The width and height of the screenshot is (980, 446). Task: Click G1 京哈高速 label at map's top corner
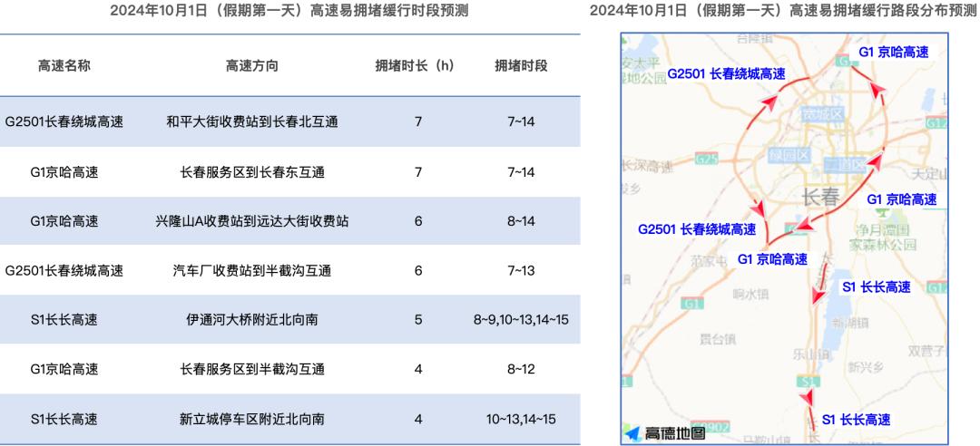[894, 53]
